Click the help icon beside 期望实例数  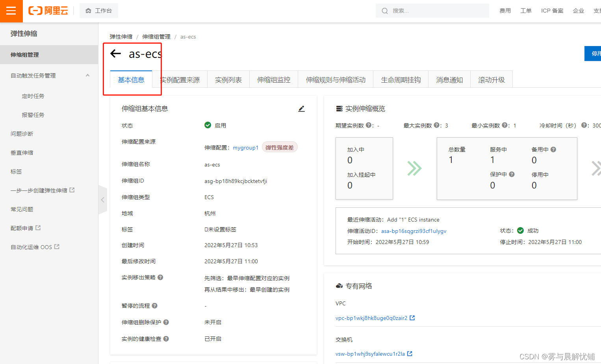369,125
